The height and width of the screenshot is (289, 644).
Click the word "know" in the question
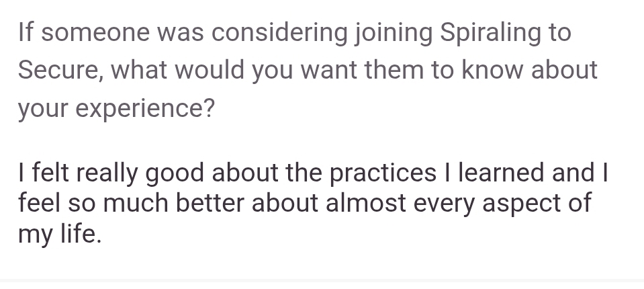coord(492,70)
